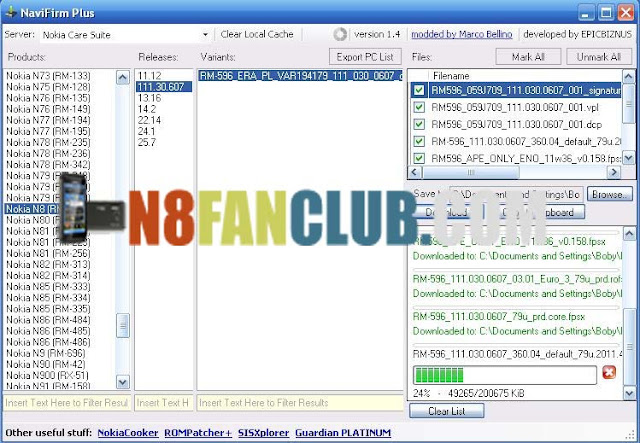Click the Clear List button
The height and width of the screenshot is (443, 640).
tap(447, 411)
